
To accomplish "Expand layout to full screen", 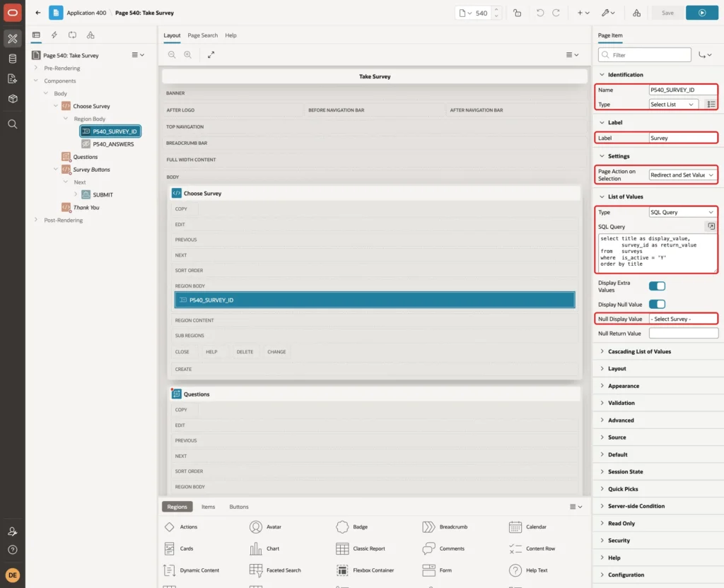I will tap(211, 54).
